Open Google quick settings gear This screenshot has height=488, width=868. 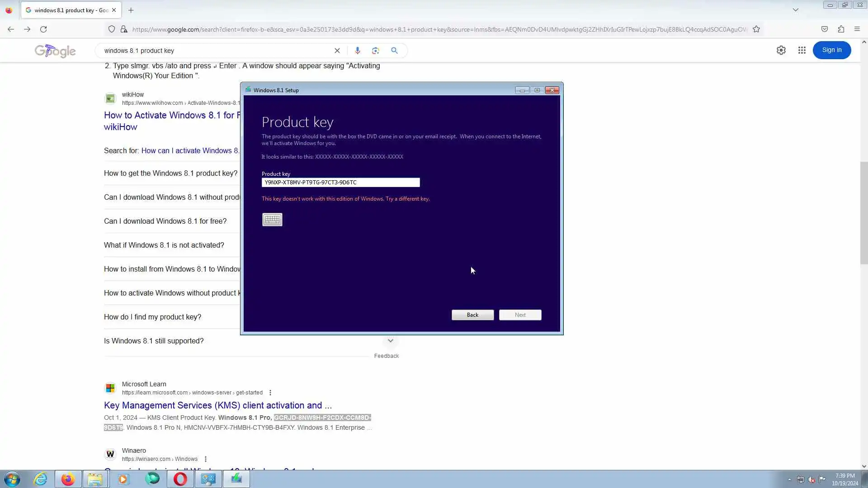[781, 50]
